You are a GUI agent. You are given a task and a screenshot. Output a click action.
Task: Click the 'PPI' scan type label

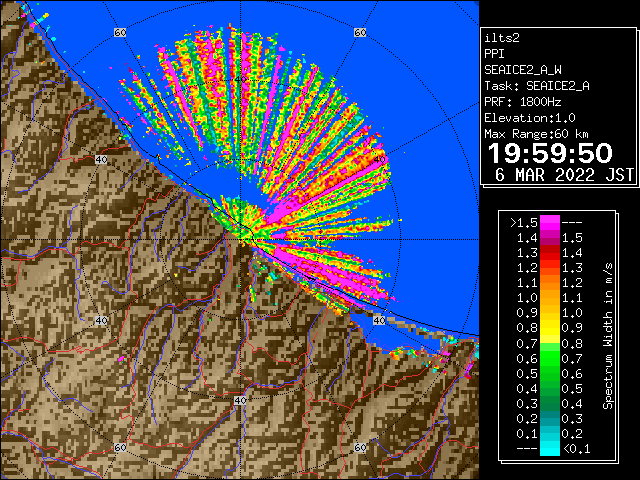[x=494, y=54]
